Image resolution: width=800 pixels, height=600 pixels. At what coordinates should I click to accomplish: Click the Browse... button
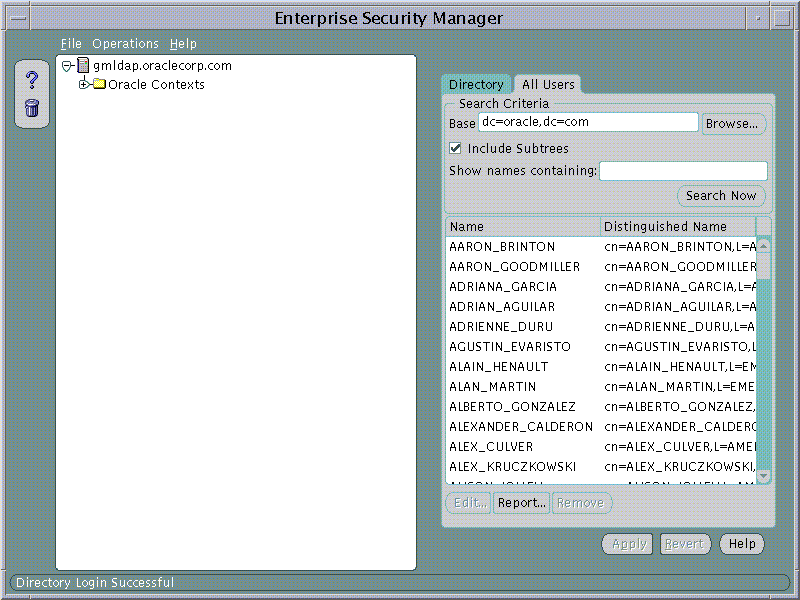click(732, 123)
